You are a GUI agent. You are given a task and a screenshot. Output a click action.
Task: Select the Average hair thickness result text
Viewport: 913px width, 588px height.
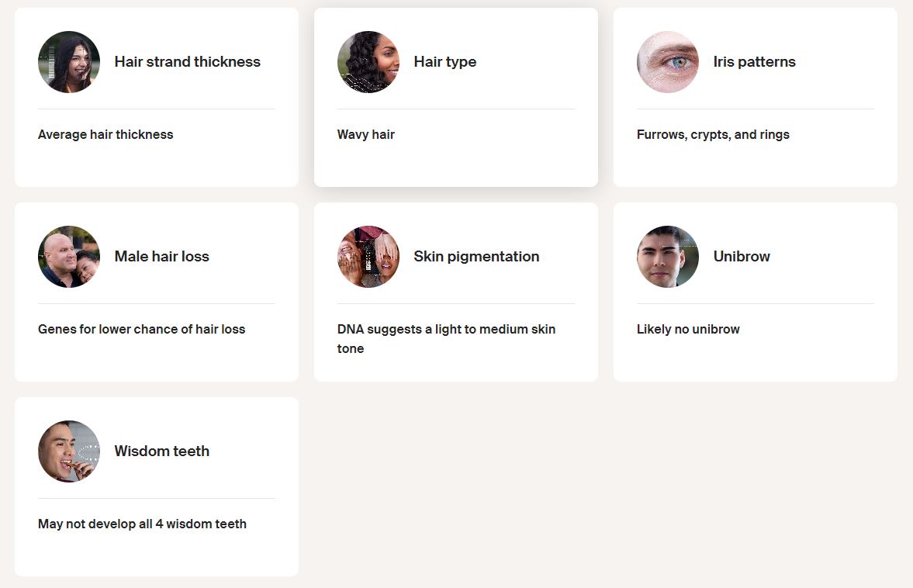[x=105, y=134]
